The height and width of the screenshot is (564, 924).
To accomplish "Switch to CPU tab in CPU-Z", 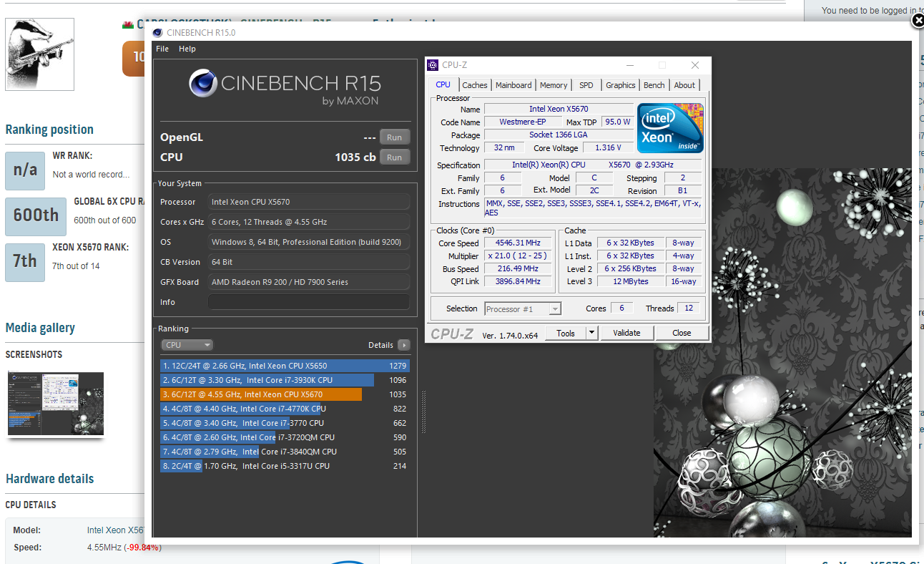I will point(443,84).
